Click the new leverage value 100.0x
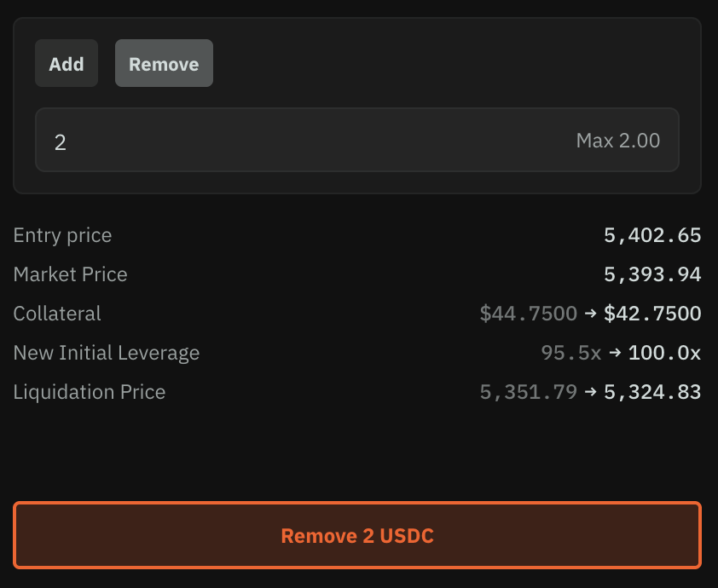 pyautogui.click(x=664, y=354)
